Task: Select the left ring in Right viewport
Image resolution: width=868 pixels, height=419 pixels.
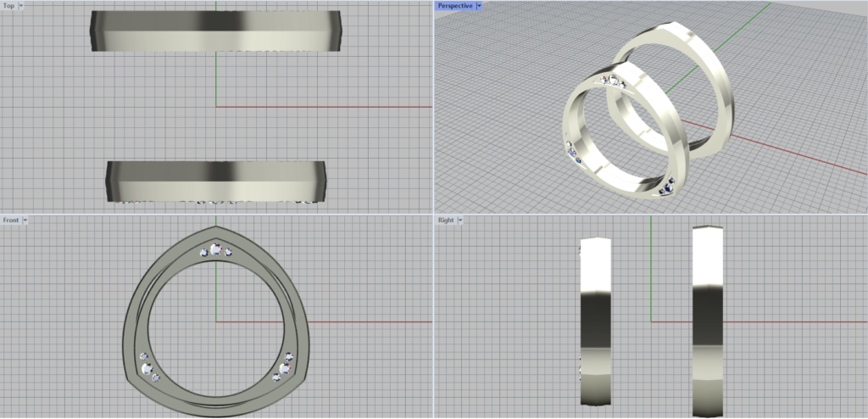Action: click(595, 322)
